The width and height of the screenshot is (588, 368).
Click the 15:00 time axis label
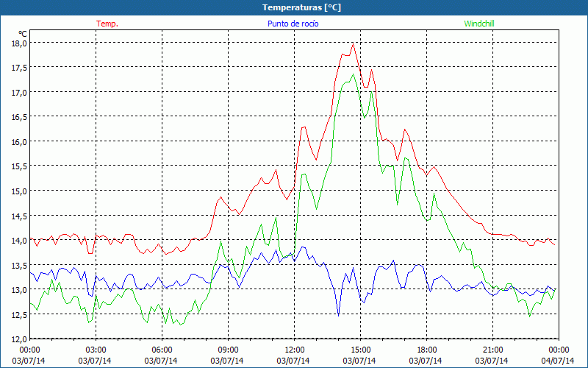pos(360,350)
